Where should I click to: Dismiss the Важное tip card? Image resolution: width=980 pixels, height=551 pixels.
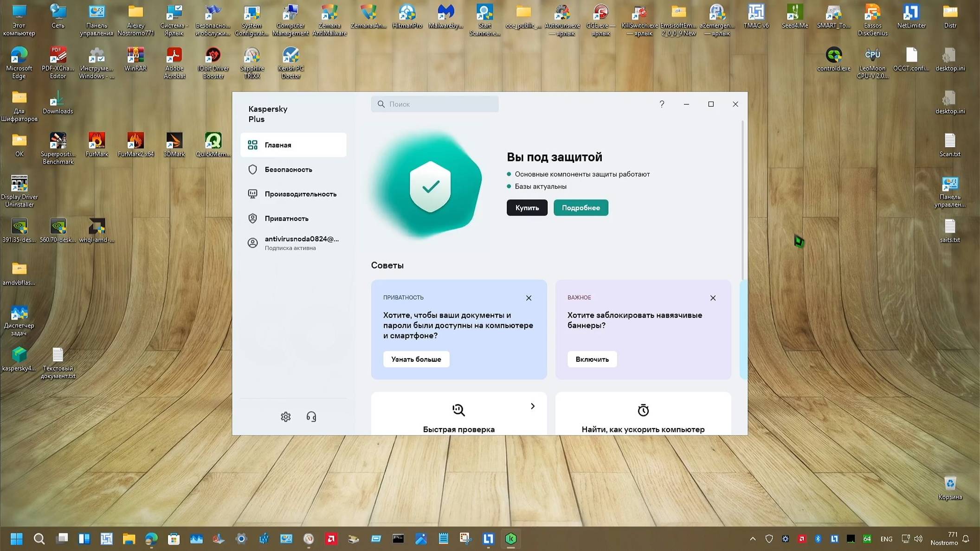(x=713, y=298)
